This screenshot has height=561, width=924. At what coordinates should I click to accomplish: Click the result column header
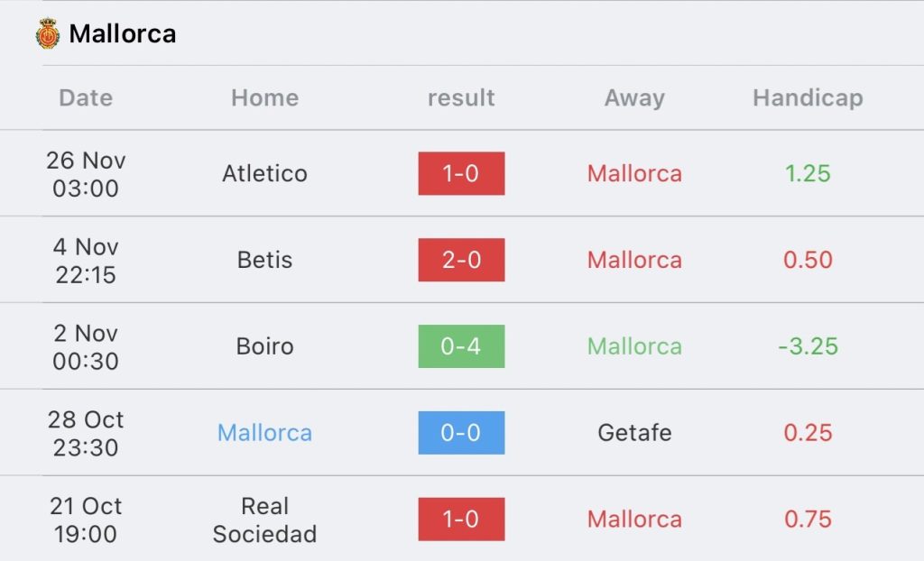pos(461,97)
